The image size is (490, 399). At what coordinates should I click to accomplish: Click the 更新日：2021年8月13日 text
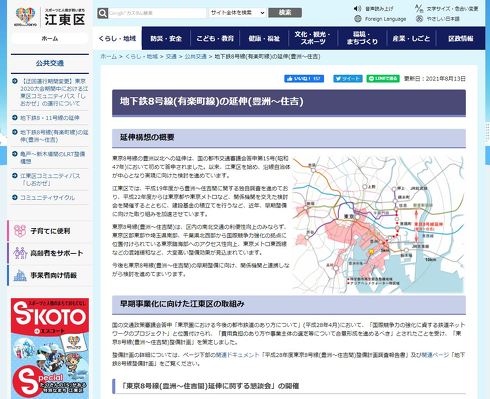(x=435, y=79)
